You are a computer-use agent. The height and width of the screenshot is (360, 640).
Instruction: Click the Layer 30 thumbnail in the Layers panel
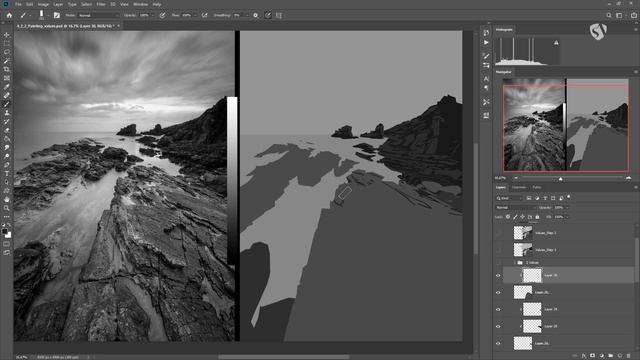(x=532, y=276)
